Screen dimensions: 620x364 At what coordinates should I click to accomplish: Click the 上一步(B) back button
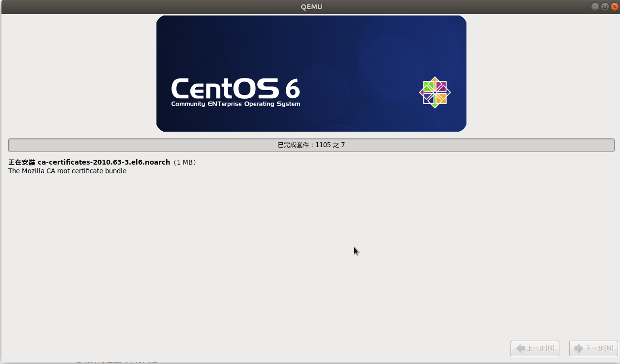click(x=535, y=349)
